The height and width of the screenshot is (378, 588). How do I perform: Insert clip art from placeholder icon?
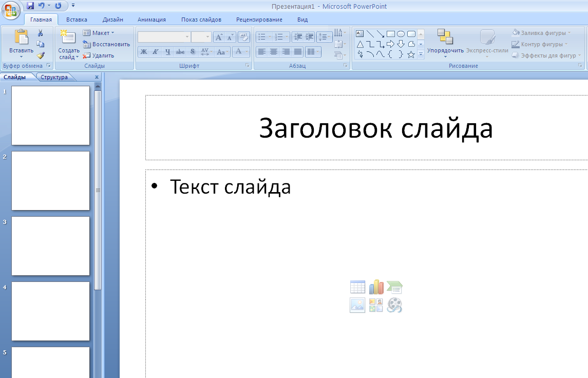click(376, 305)
